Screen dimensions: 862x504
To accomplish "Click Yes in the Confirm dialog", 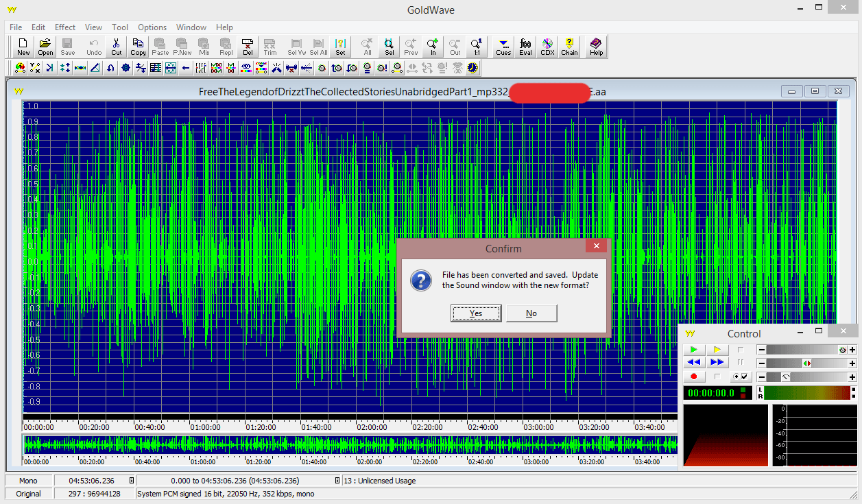I will (x=476, y=313).
